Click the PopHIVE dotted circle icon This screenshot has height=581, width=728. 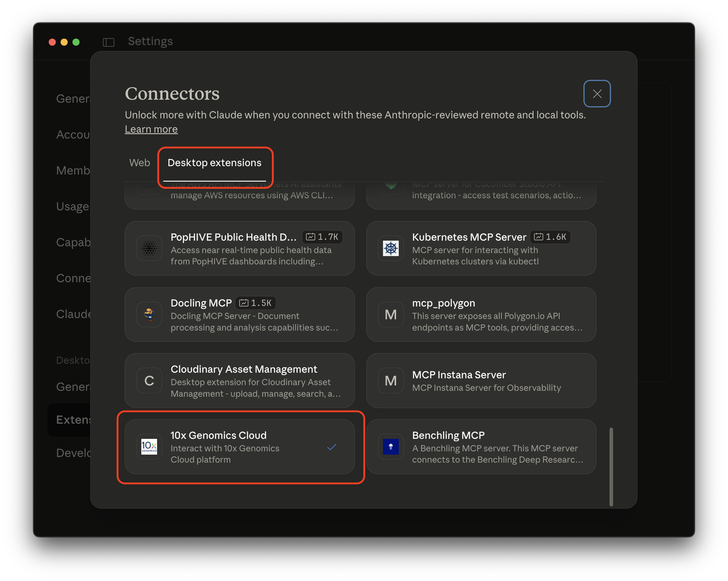tap(149, 248)
